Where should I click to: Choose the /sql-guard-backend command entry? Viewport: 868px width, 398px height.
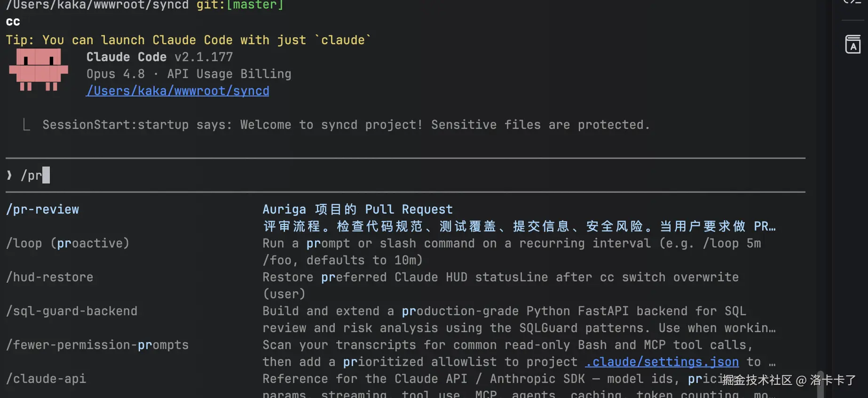click(72, 311)
